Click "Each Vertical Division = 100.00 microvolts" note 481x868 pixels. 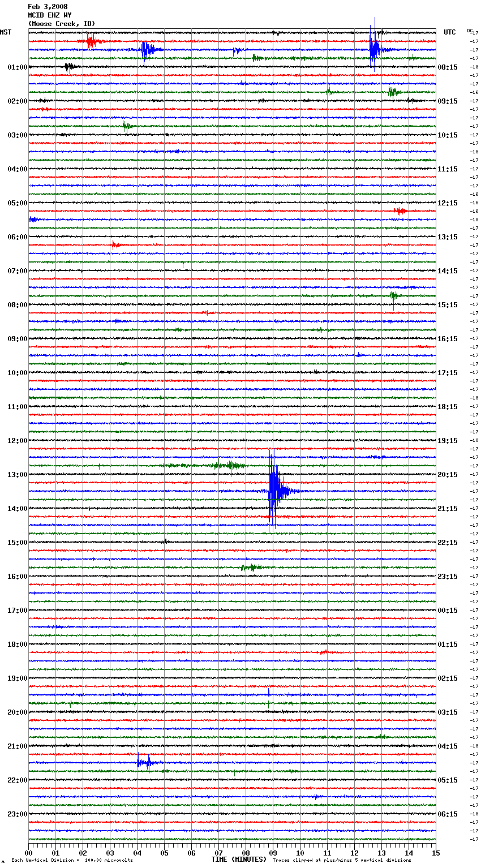point(72,860)
